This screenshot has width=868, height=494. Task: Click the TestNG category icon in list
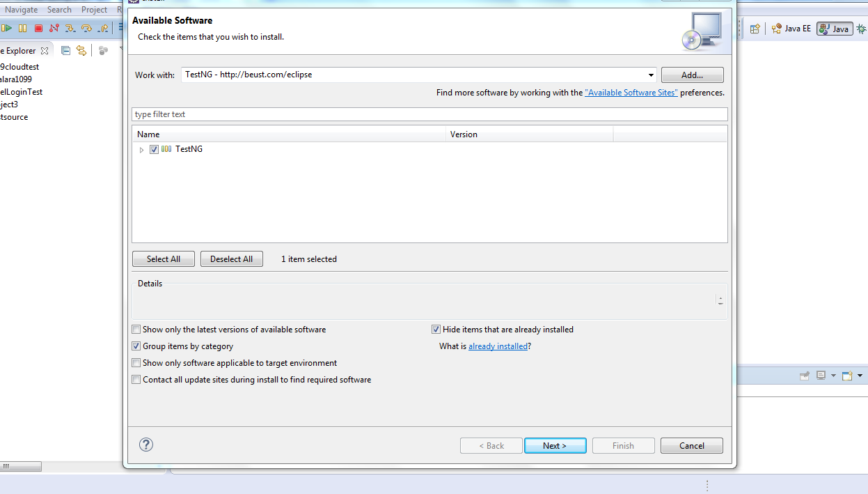(166, 149)
